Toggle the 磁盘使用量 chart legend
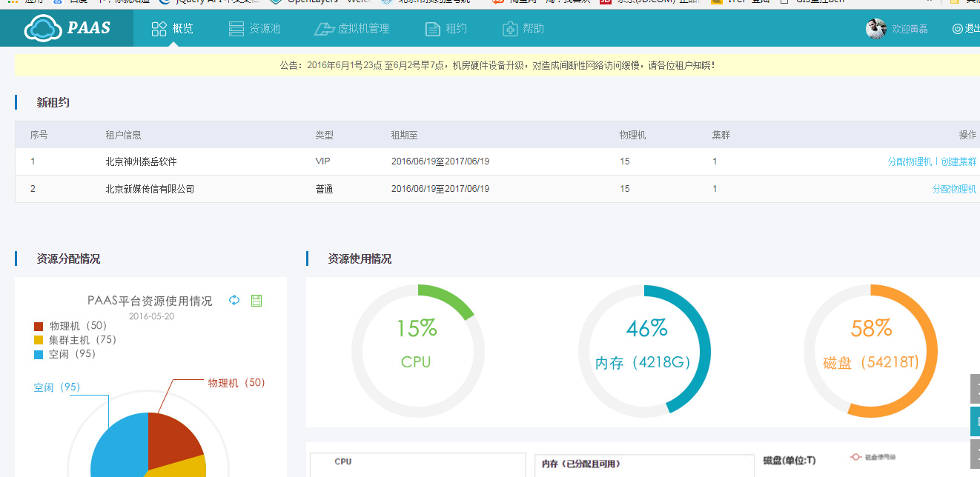Image resolution: width=980 pixels, height=477 pixels. [x=873, y=456]
